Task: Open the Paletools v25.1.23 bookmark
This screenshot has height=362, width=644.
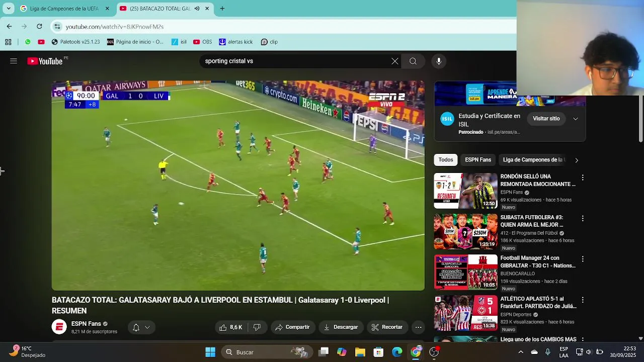Action: (76, 42)
